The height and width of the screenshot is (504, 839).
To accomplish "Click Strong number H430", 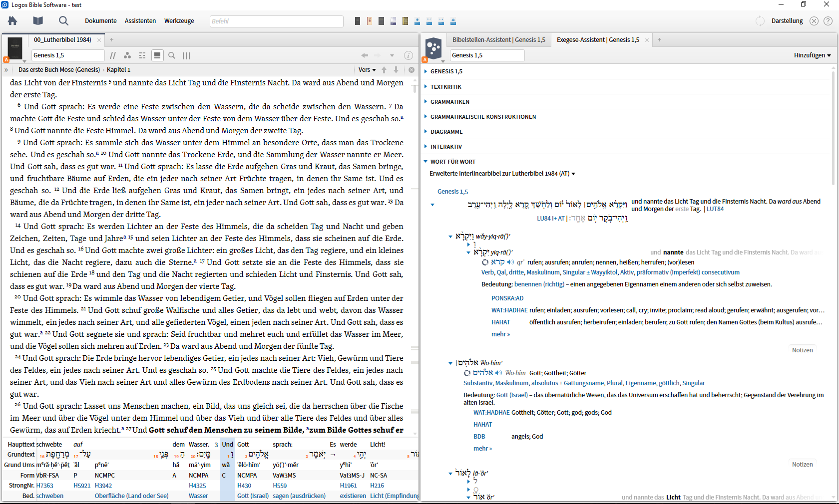I will click(244, 486).
